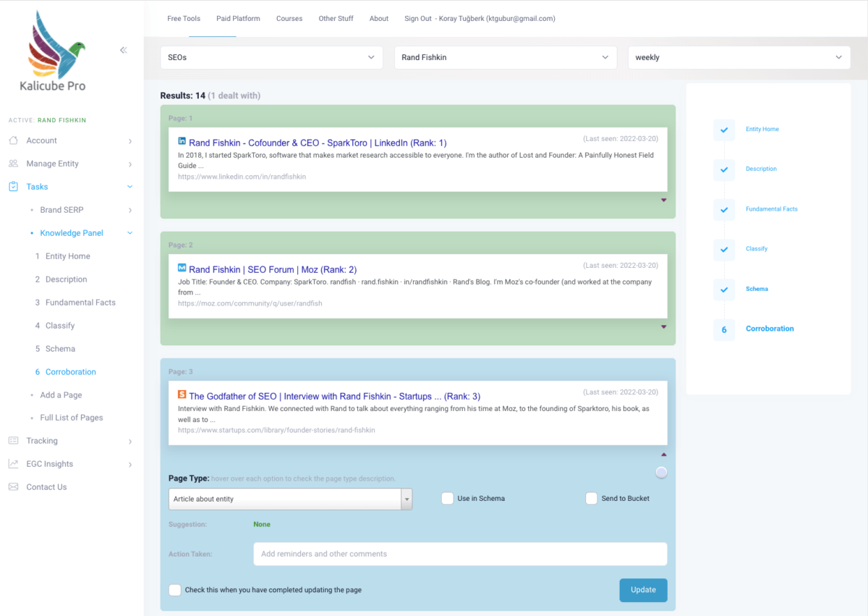868x616 pixels.
Task: Click the step 6 Corroboration number badge
Action: coord(724,329)
